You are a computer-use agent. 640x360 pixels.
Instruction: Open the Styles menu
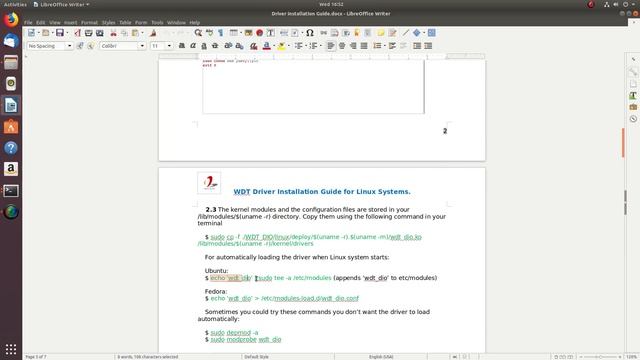(109, 22)
